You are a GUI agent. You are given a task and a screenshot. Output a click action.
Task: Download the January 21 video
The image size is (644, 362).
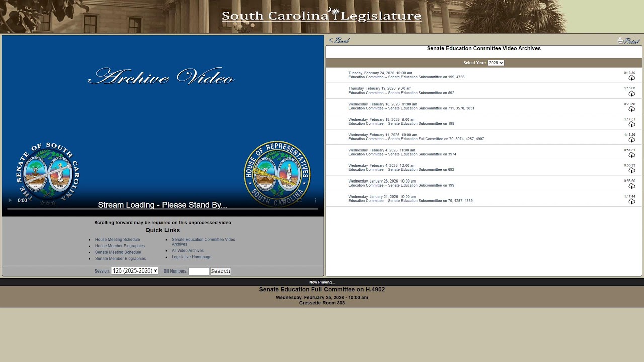[632, 201]
